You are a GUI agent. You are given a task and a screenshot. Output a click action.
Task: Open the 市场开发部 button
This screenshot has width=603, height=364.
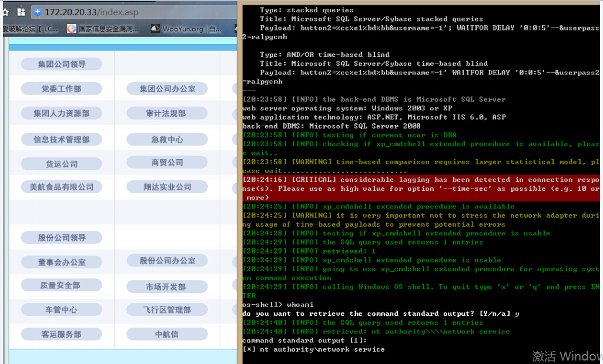click(x=168, y=287)
